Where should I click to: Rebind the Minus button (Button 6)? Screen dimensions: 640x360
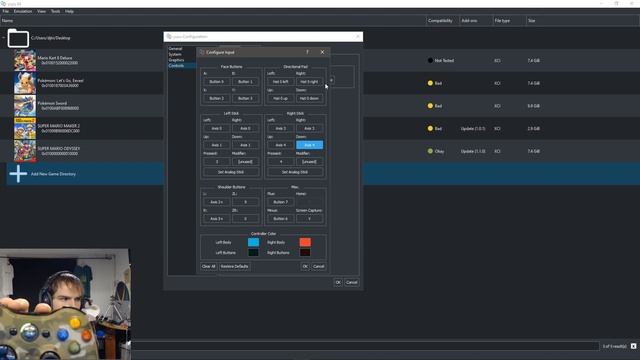pyautogui.click(x=280, y=219)
